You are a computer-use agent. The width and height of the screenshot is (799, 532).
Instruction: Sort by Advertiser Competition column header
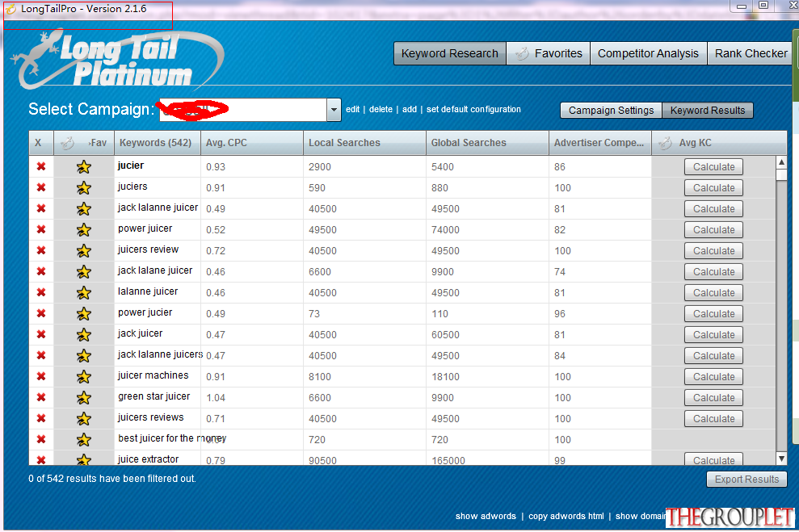[x=600, y=143]
